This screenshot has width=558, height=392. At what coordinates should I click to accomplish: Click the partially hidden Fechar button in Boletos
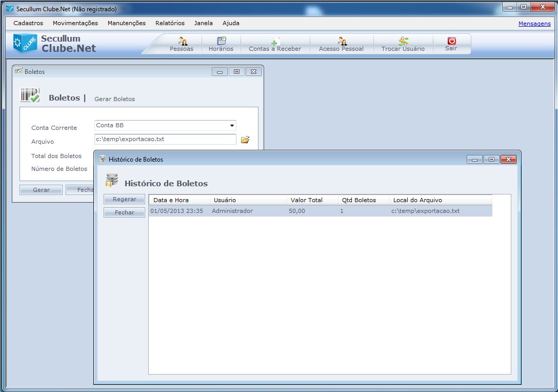(79, 190)
